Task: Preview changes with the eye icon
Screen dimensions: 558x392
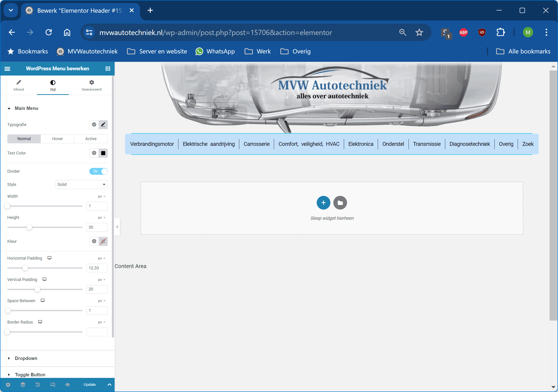Action: pyautogui.click(x=68, y=384)
